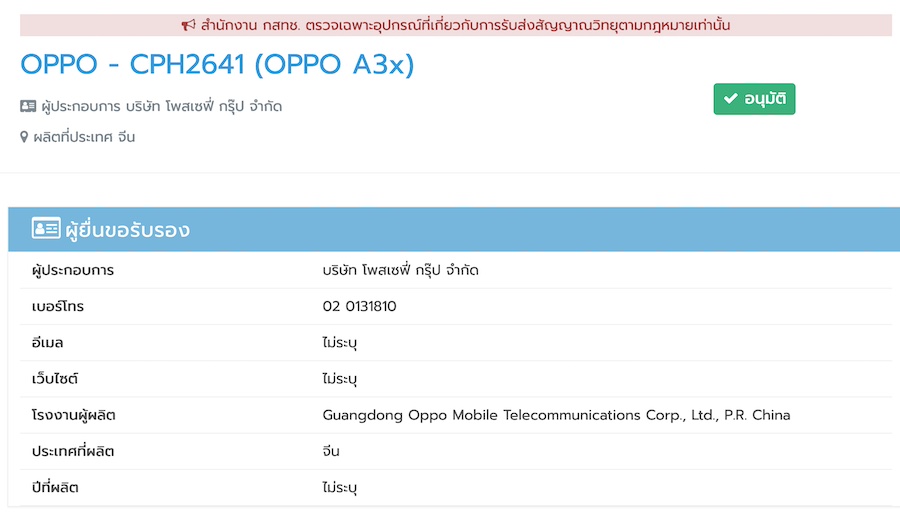Click the ID card icon below the title
This screenshot has width=900, height=521.
point(28,106)
